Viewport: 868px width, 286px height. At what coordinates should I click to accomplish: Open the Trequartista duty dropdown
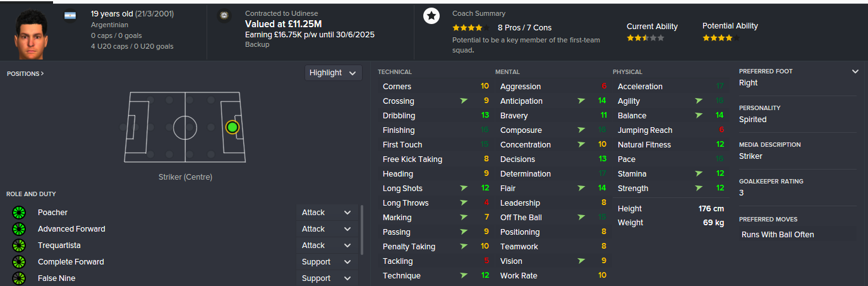pyautogui.click(x=326, y=246)
